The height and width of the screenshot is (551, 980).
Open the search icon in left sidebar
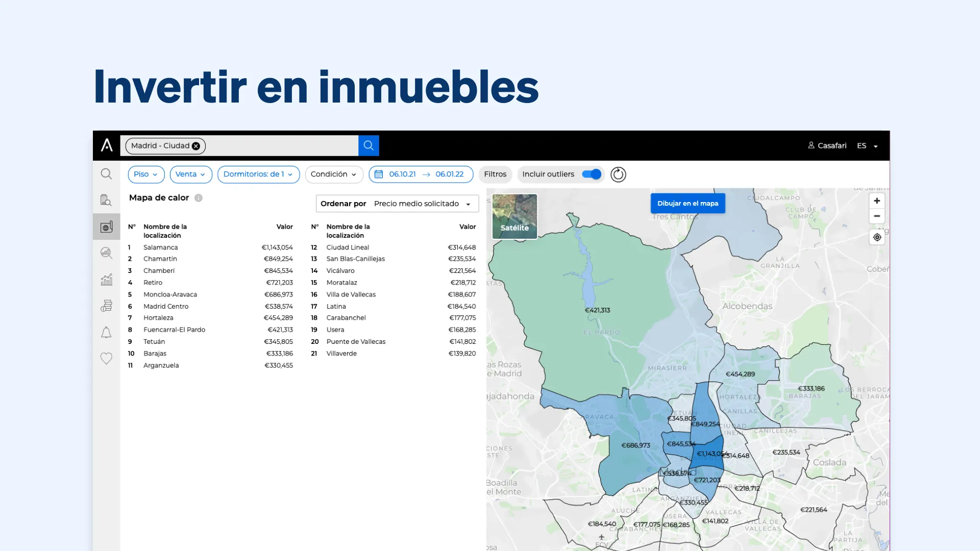pos(106,174)
